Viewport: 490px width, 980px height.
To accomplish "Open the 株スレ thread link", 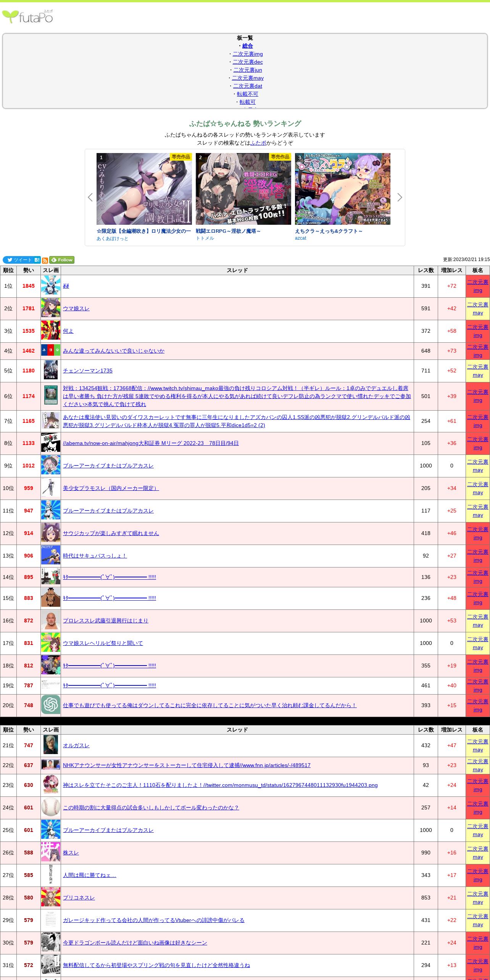I will click(71, 853).
